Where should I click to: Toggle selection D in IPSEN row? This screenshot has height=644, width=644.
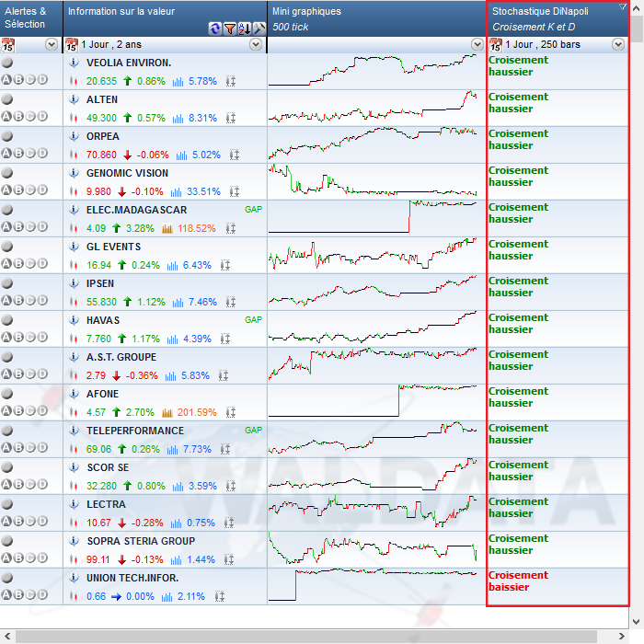[x=42, y=300]
